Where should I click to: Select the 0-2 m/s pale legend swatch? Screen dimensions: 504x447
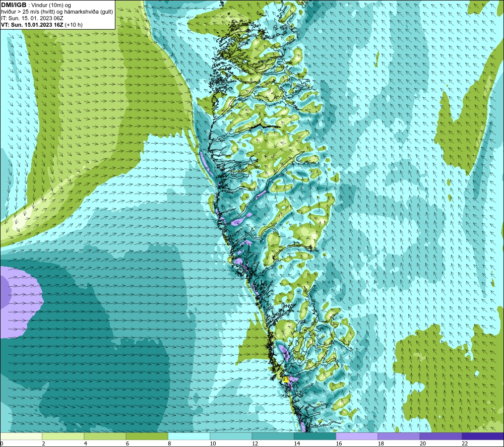(21, 436)
